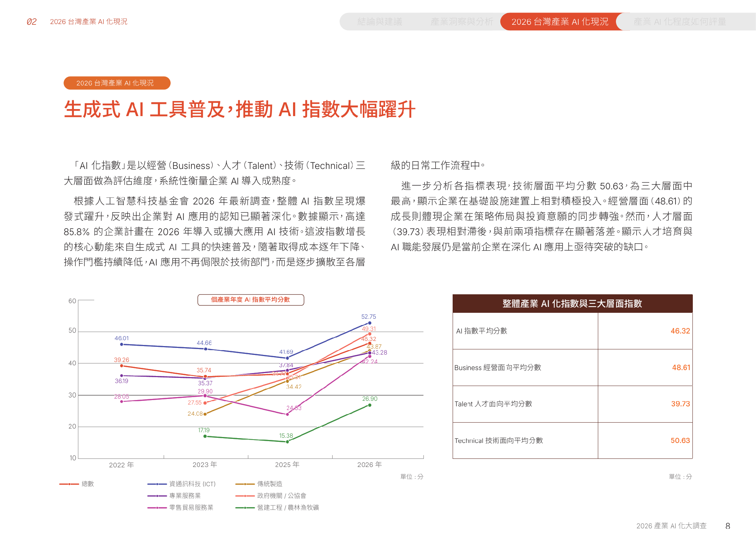This screenshot has height=535, width=756.
Task: Click the AI 指數平均分數 table row label
Action: (x=481, y=331)
